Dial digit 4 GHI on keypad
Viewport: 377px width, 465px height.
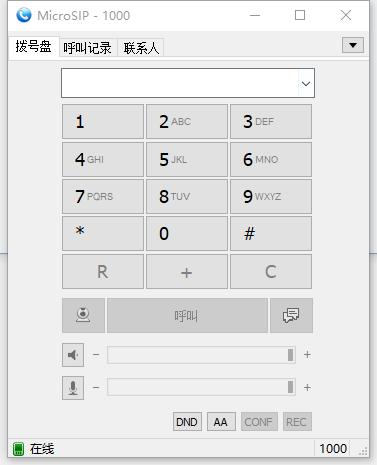[x=103, y=160]
